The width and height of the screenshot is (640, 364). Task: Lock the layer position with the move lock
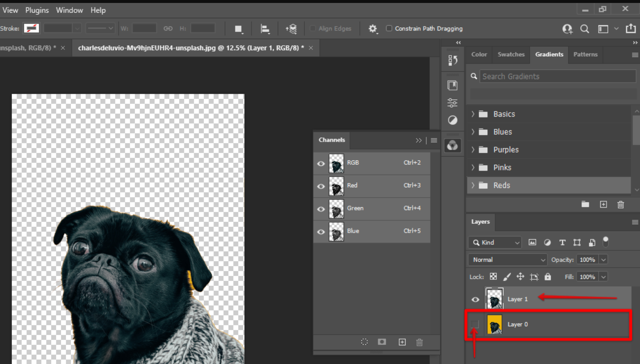click(520, 276)
